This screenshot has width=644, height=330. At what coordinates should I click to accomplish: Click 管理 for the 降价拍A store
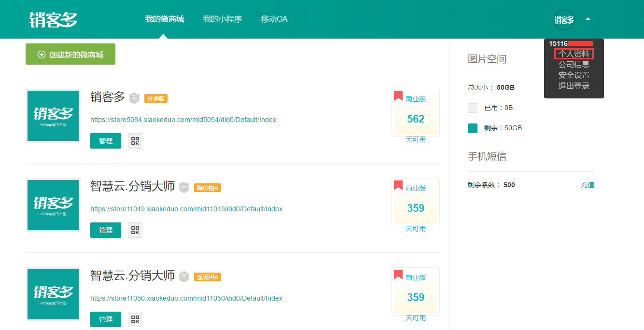(x=106, y=230)
